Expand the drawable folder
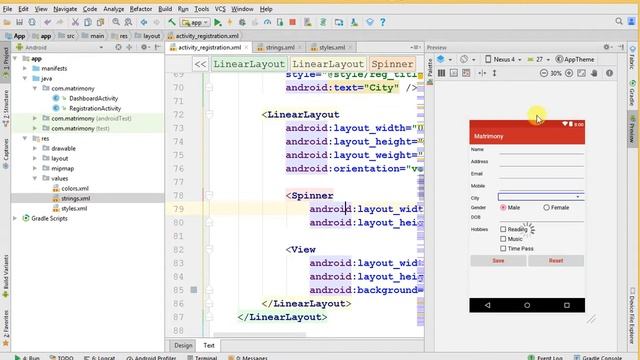Viewport: 640px width, 360px height. 35,149
